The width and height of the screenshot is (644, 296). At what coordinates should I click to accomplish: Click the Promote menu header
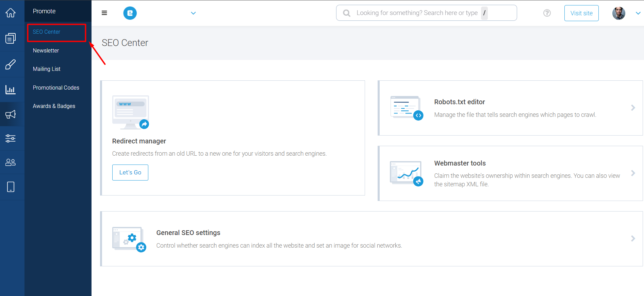[x=44, y=11]
